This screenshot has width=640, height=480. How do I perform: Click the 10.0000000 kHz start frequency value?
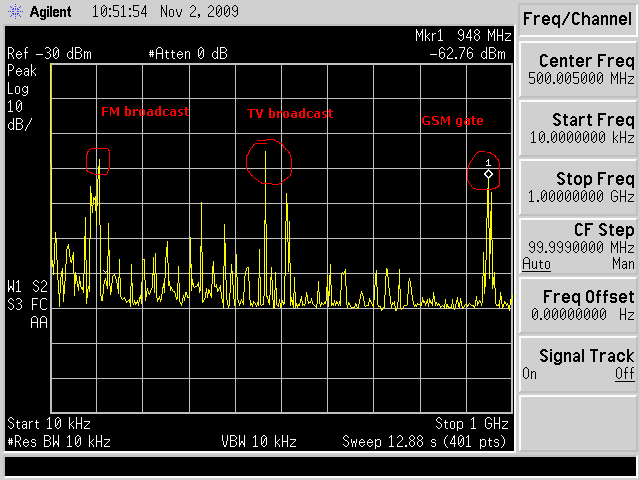tap(582, 138)
